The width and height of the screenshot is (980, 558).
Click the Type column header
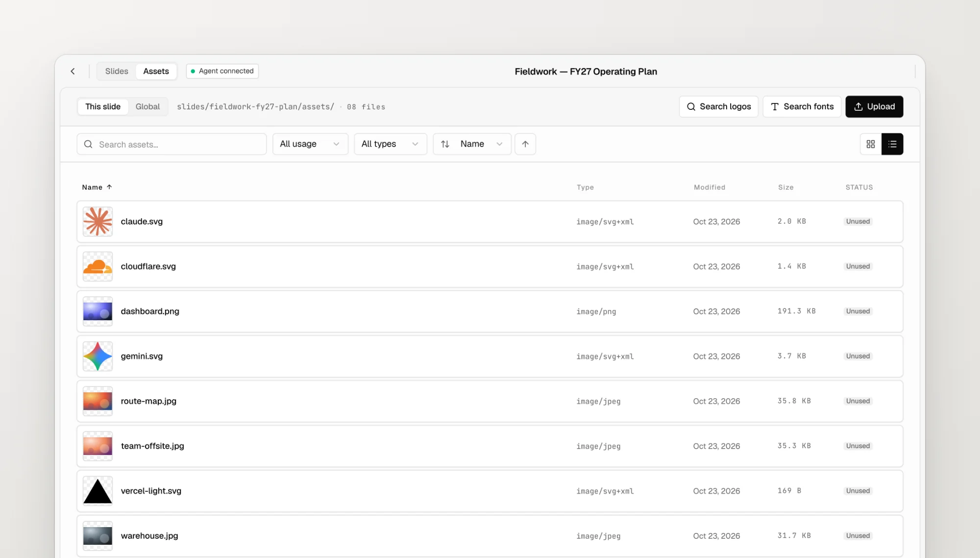(585, 187)
